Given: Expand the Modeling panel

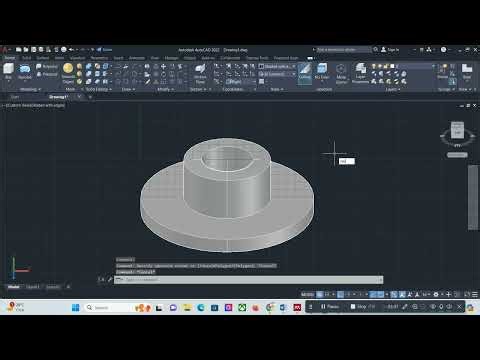Looking at the screenshot, I should coord(30,89).
